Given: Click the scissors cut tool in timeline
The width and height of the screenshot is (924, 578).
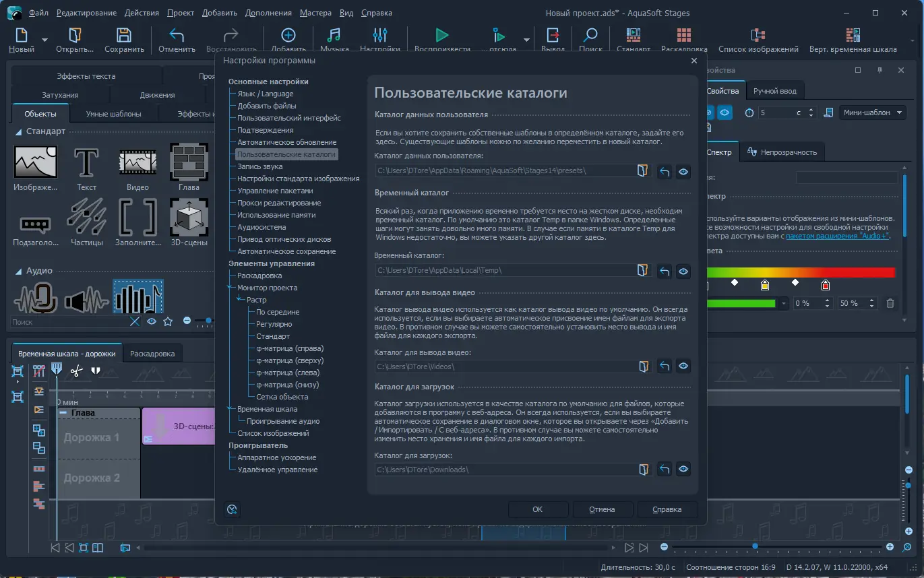Looking at the screenshot, I should tap(76, 371).
